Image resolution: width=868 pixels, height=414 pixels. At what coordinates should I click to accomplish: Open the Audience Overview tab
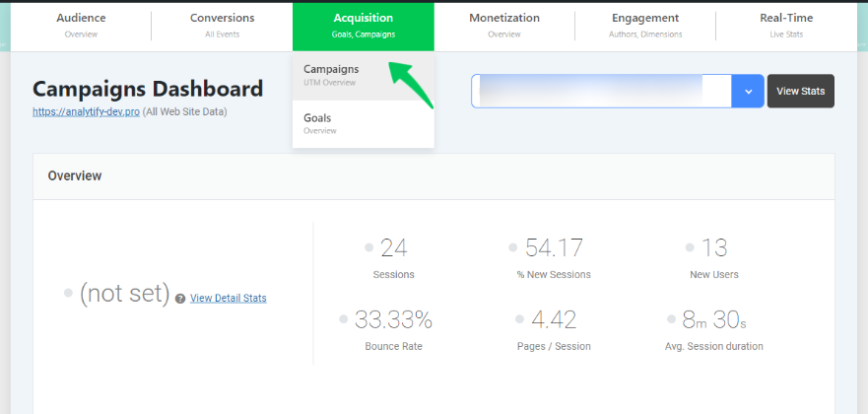coord(81,26)
